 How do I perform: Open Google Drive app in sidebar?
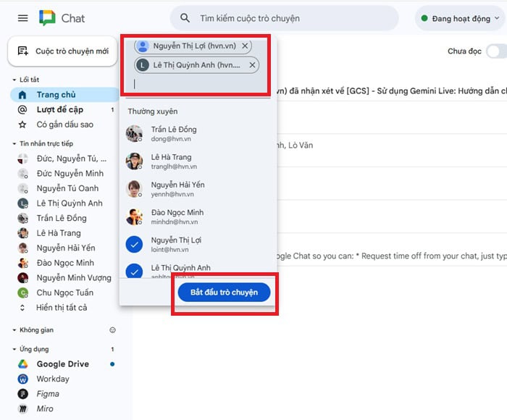coord(62,364)
